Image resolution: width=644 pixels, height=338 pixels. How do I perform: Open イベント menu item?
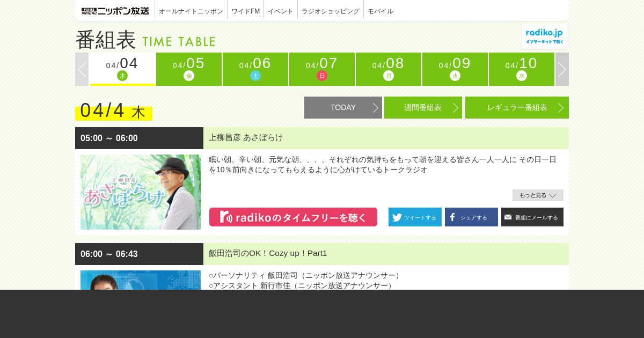click(x=281, y=11)
